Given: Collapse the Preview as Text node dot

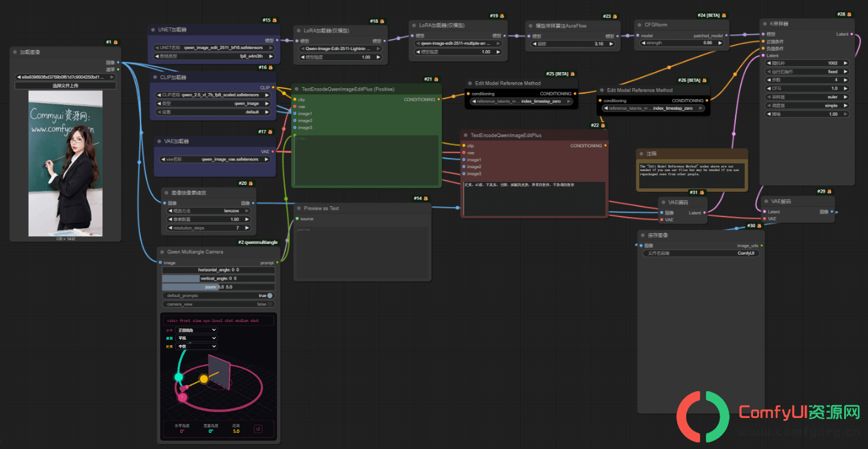Looking at the screenshot, I should tap(298, 208).
